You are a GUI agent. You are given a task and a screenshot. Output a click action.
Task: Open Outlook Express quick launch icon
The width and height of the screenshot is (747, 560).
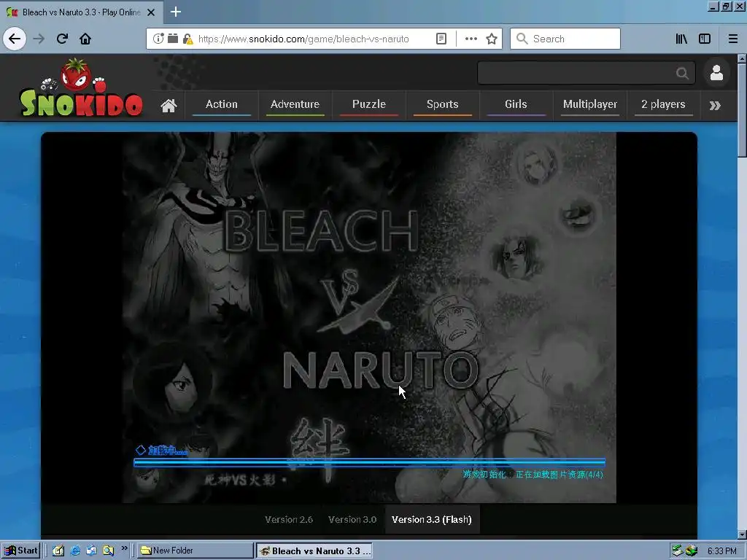click(91, 551)
